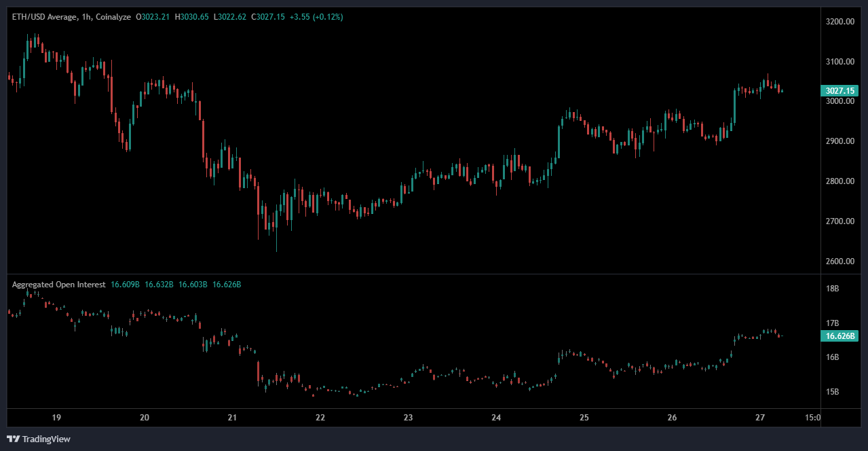
Task: Click the green 3027.15 current price tag
Action: coord(839,90)
